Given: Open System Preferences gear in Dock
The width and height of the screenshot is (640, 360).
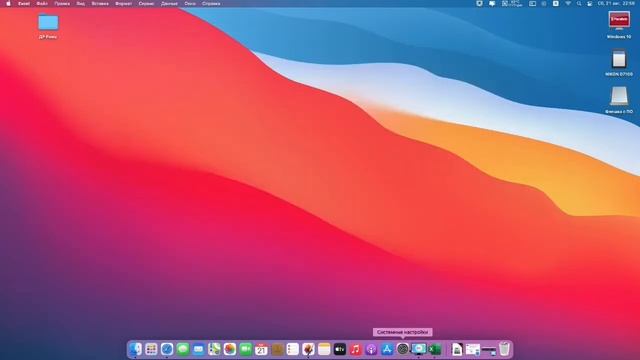Looking at the screenshot, I should 403,349.
